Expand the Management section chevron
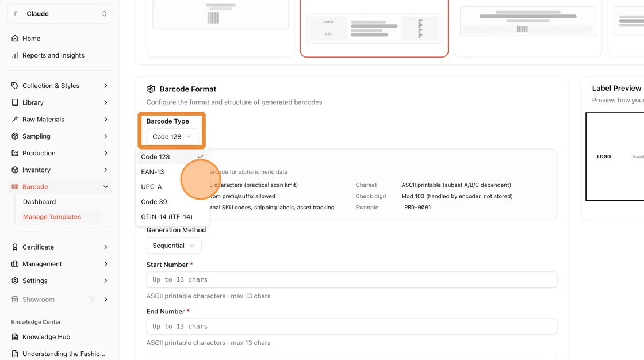Screen dimensions: 644x360 click(x=106, y=264)
